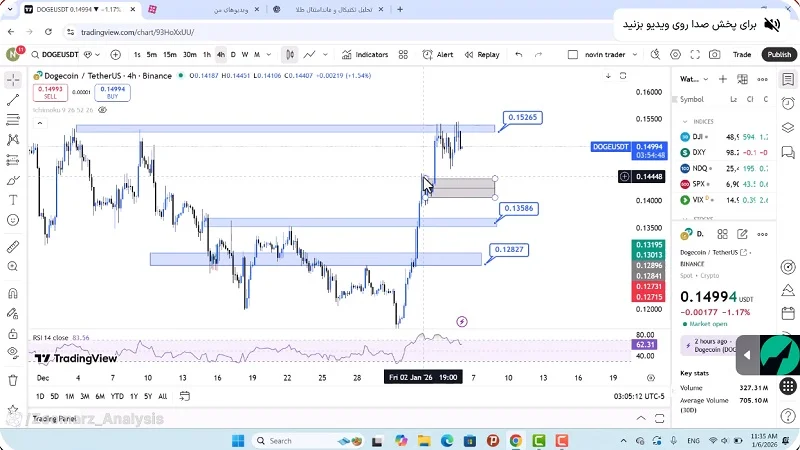The height and width of the screenshot is (450, 800).
Task: Remove drawings with the trash icon
Action: point(13,380)
